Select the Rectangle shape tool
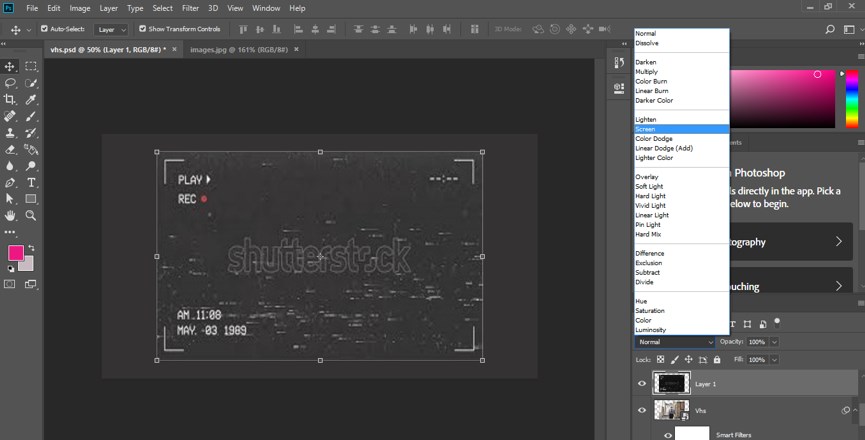Screen dimensions: 865x440 [x=31, y=199]
